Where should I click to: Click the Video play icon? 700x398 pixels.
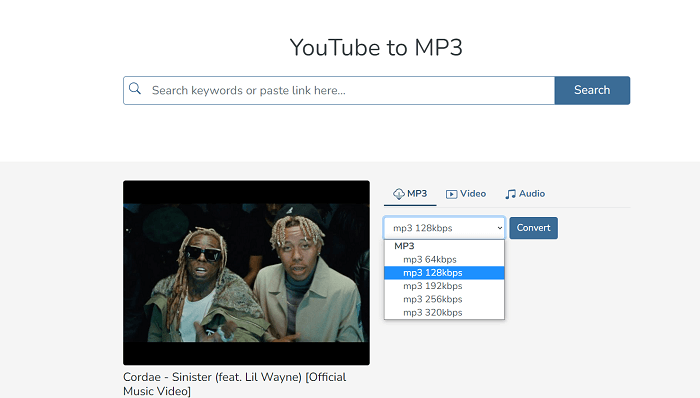click(451, 194)
